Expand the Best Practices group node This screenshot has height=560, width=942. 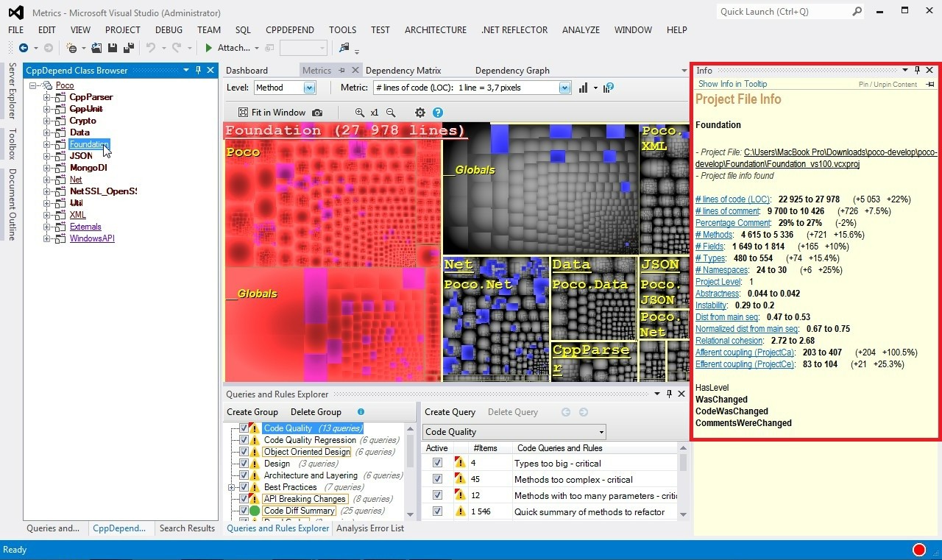(232, 487)
